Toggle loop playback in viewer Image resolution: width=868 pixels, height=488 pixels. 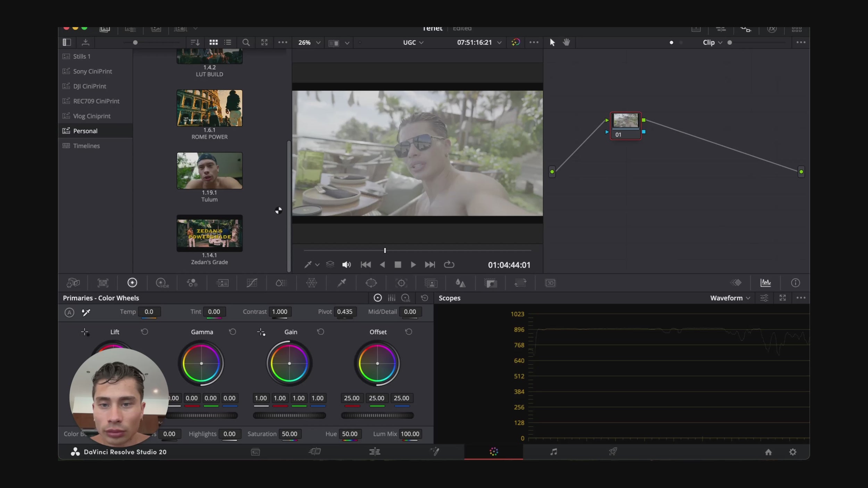(x=449, y=265)
